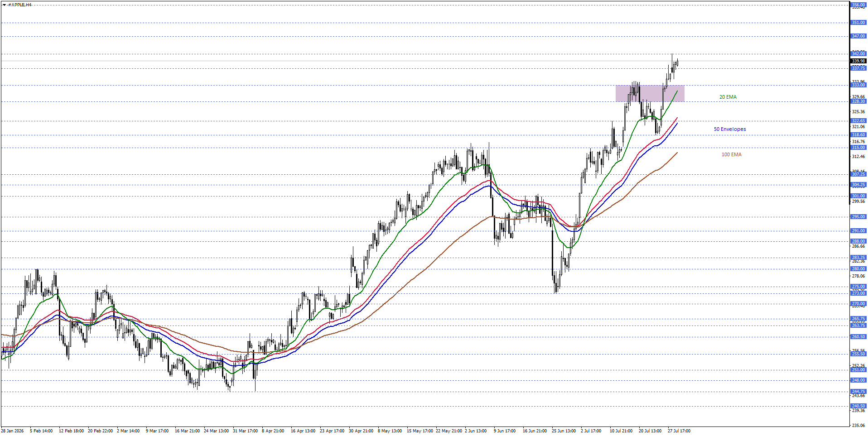
Task: Select the 333.00 level price label
Action: [858, 85]
